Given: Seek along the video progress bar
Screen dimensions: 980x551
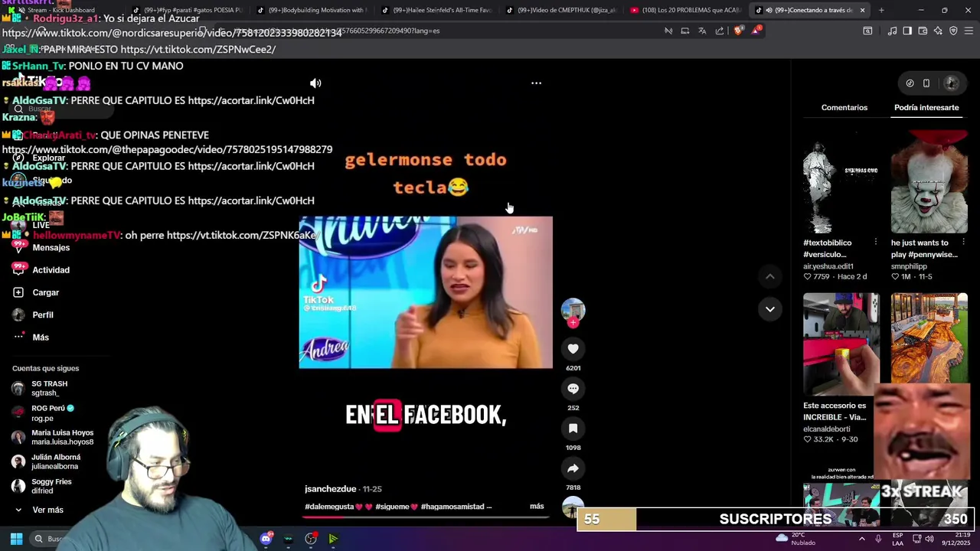Looking at the screenshot, I should pyautogui.click(x=426, y=517).
